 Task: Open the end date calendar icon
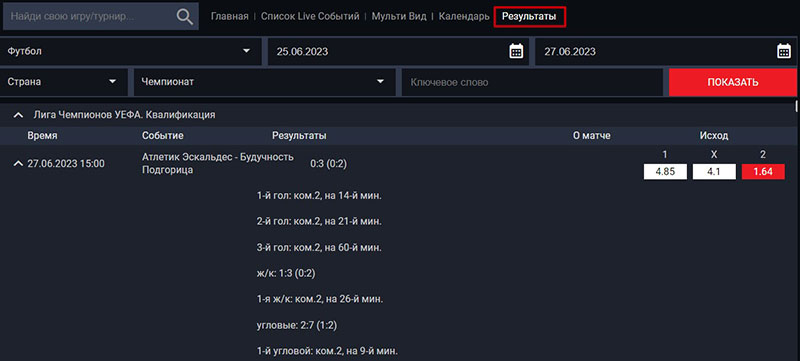point(784,51)
